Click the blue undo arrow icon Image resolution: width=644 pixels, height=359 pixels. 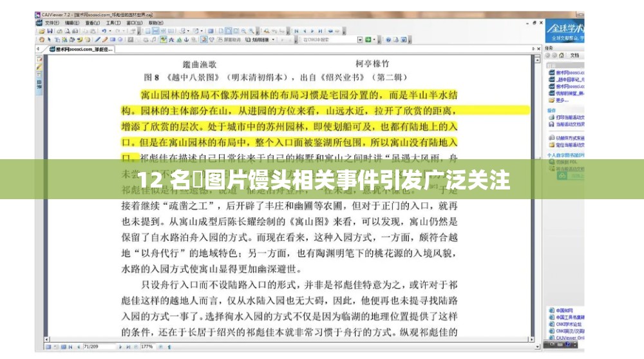[104, 31]
